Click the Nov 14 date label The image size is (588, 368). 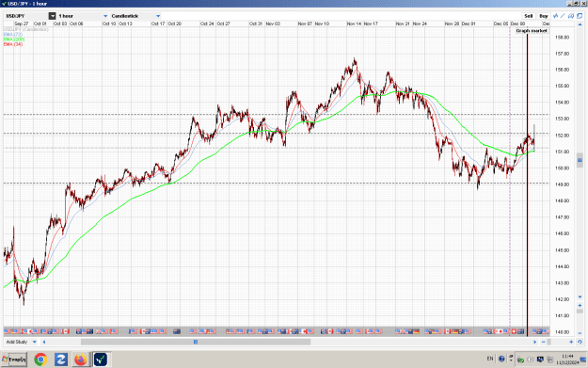click(354, 24)
